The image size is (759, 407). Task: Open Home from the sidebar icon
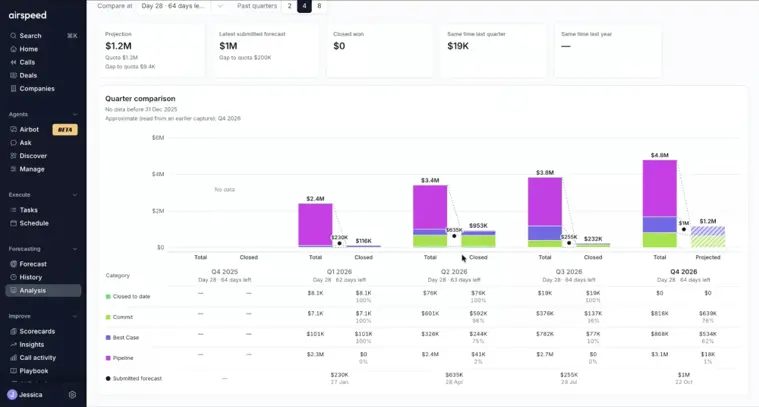[x=13, y=49]
